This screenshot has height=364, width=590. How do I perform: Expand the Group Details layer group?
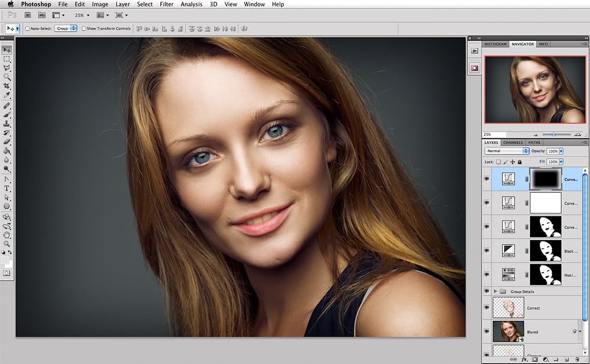coord(495,291)
